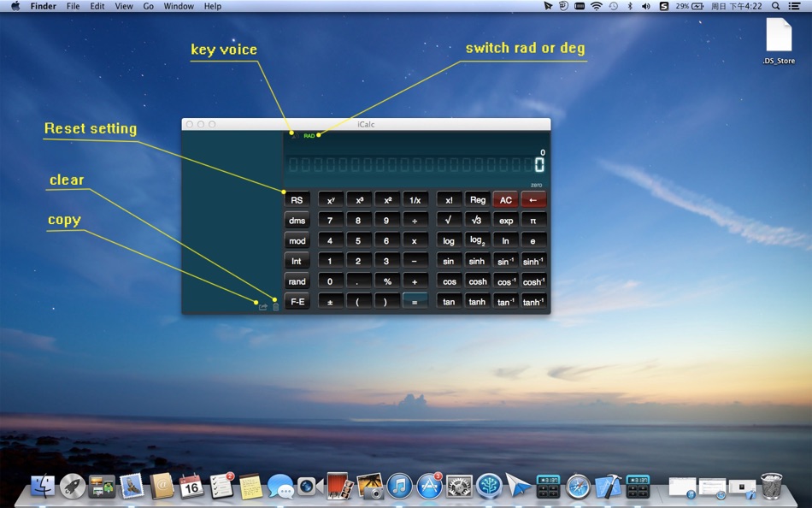Mute the key voice speaker icon

pos(292,134)
